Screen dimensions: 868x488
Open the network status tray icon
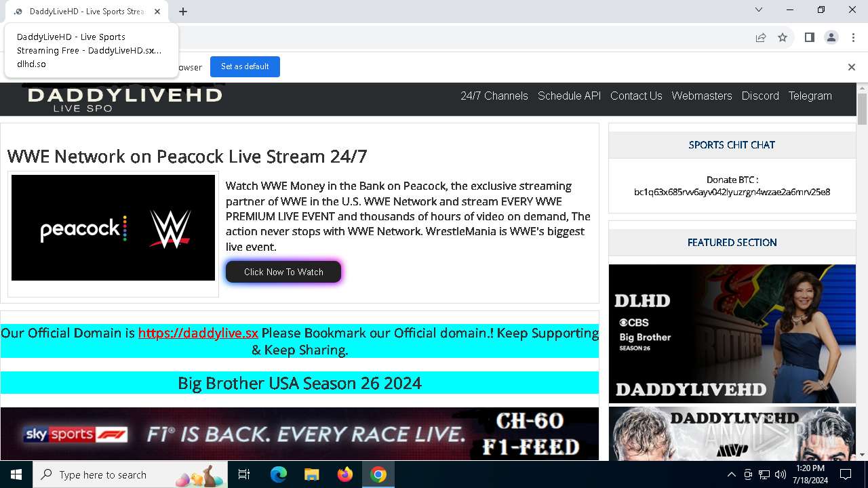(x=764, y=474)
